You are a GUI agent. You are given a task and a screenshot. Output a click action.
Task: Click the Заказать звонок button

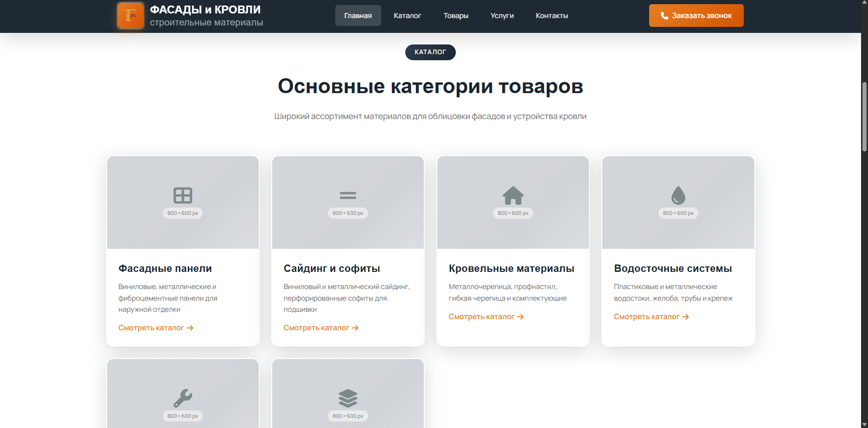pyautogui.click(x=696, y=16)
